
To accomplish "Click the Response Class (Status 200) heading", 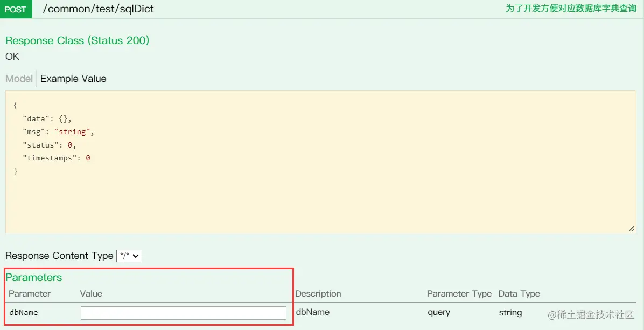I will point(77,40).
